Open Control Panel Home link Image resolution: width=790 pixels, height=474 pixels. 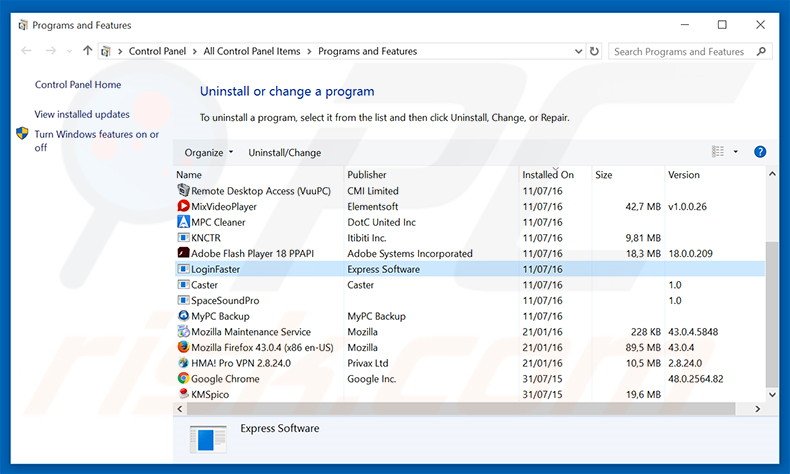(x=78, y=85)
